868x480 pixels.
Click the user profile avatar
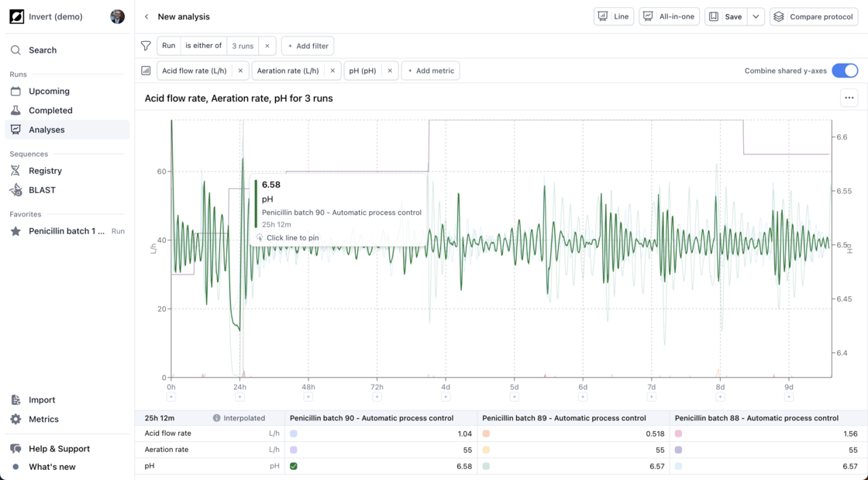pyautogui.click(x=117, y=16)
